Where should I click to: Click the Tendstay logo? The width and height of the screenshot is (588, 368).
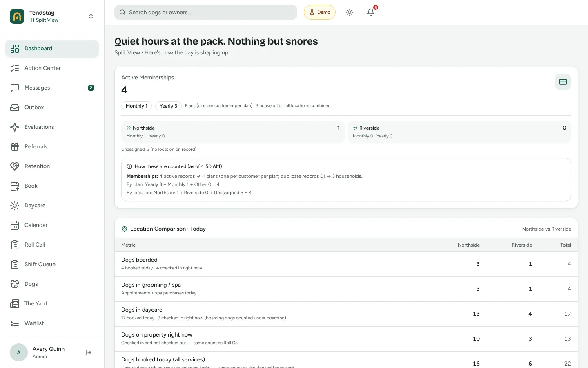pyautogui.click(x=17, y=16)
